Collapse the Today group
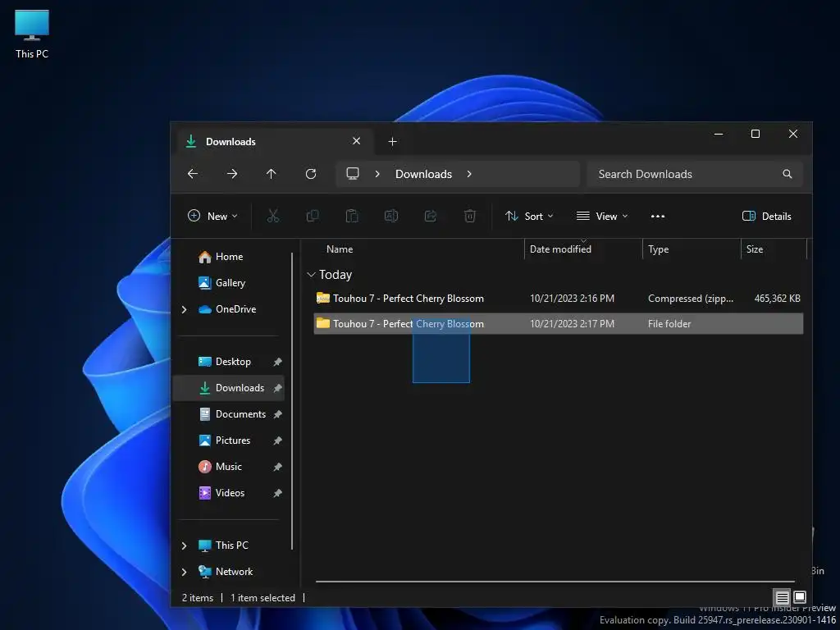 pos(311,274)
